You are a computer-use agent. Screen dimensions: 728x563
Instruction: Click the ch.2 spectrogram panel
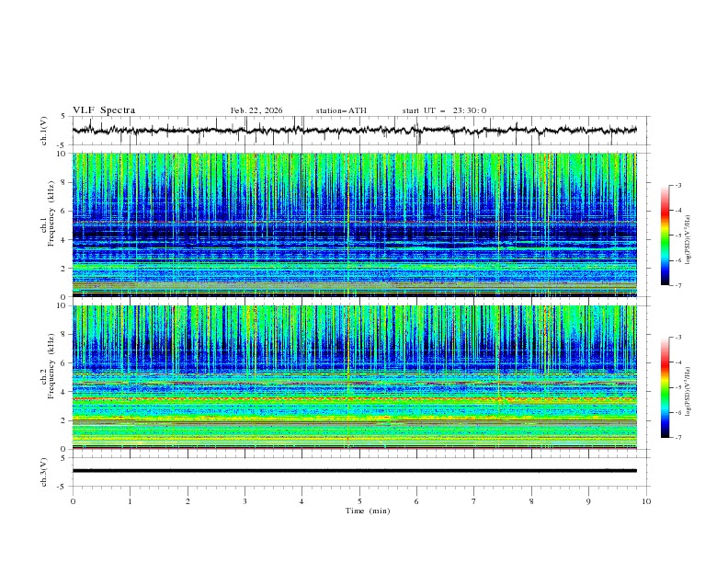354,377
